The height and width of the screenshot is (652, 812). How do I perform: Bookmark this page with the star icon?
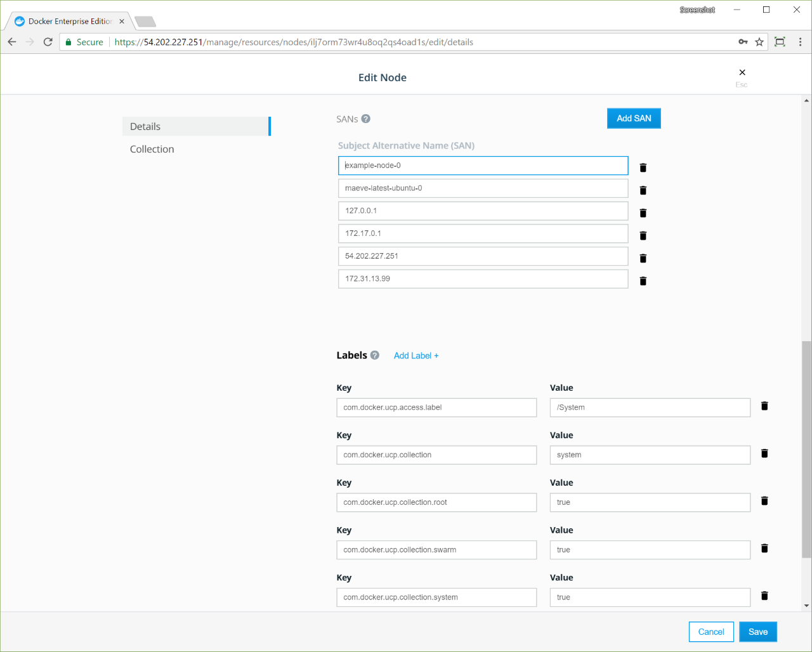(x=759, y=42)
